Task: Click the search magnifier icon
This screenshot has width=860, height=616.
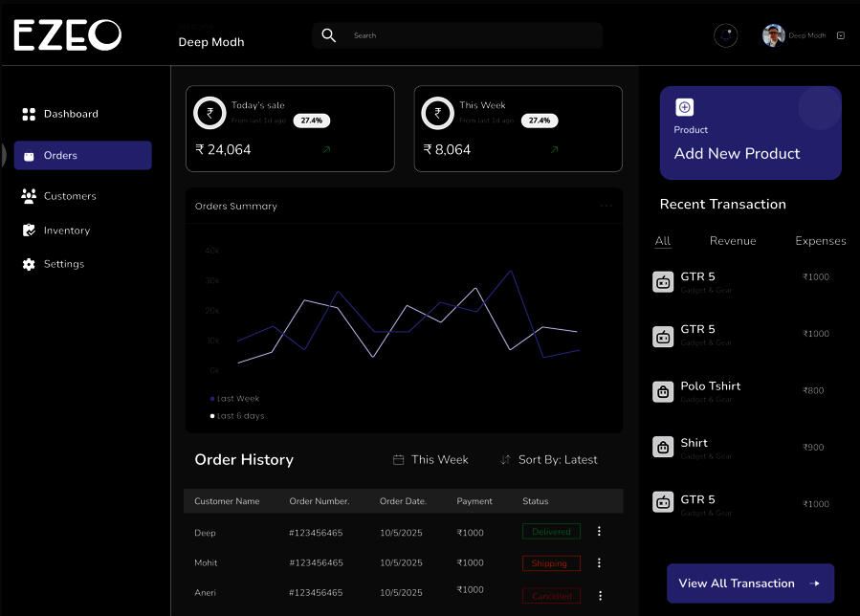Action: [328, 35]
